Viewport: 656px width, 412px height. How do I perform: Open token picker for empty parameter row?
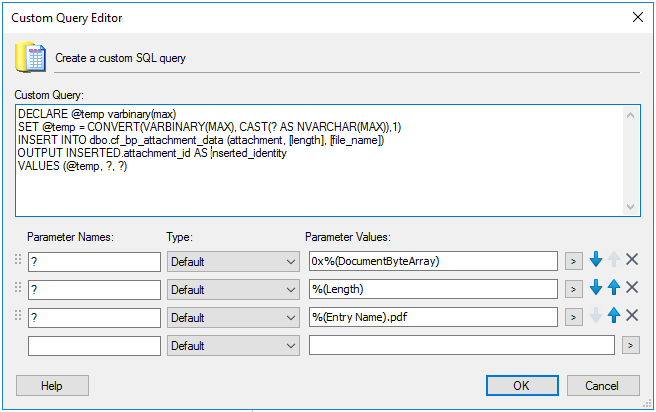point(630,345)
